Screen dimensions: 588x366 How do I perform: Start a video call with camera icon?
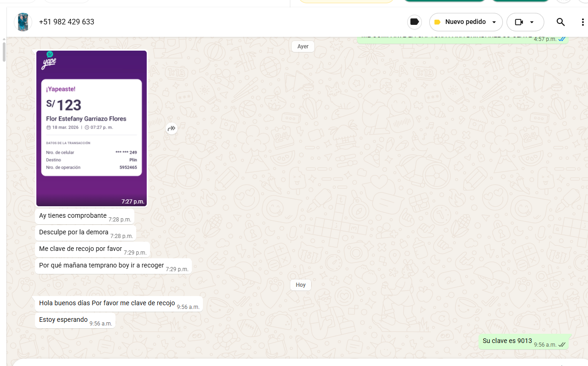point(519,22)
